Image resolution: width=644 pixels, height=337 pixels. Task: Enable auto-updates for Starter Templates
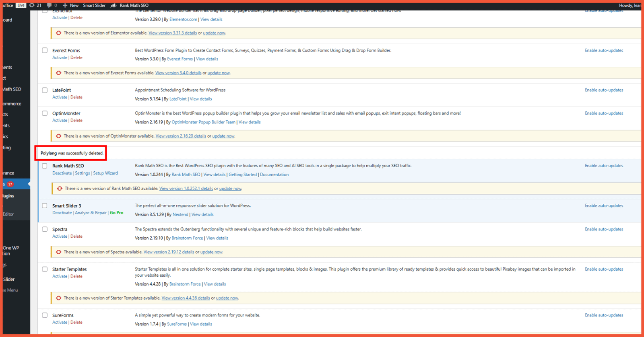coord(604,269)
